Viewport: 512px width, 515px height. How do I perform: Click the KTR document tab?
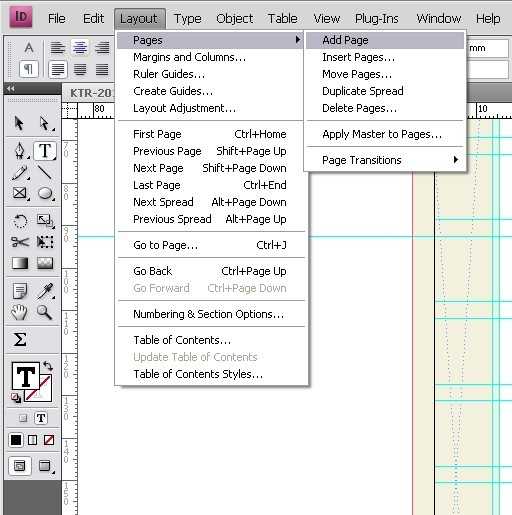pyautogui.click(x=90, y=93)
